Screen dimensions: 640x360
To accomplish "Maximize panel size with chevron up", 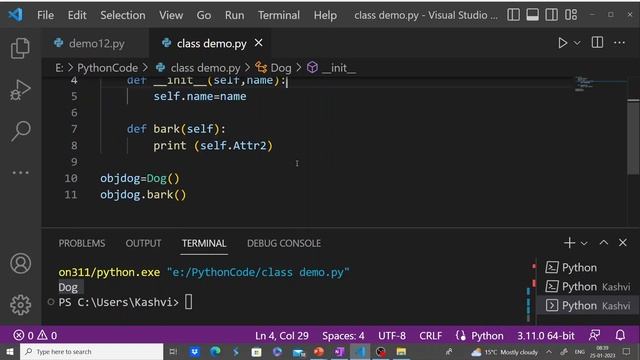I will [x=604, y=242].
